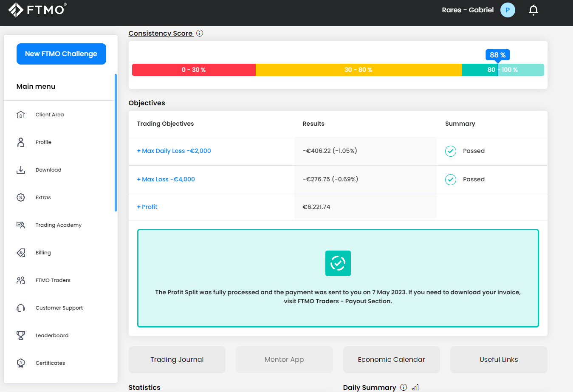Open the Economic Calendar button

pyautogui.click(x=392, y=360)
